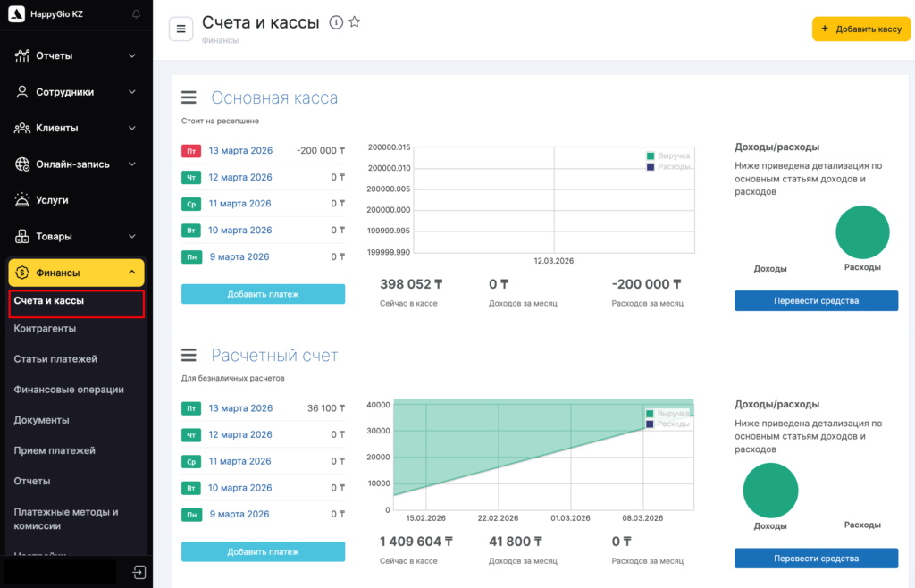Viewport: 915px width, 588px height.
Task: Star the page as favorite
Action: click(x=355, y=23)
